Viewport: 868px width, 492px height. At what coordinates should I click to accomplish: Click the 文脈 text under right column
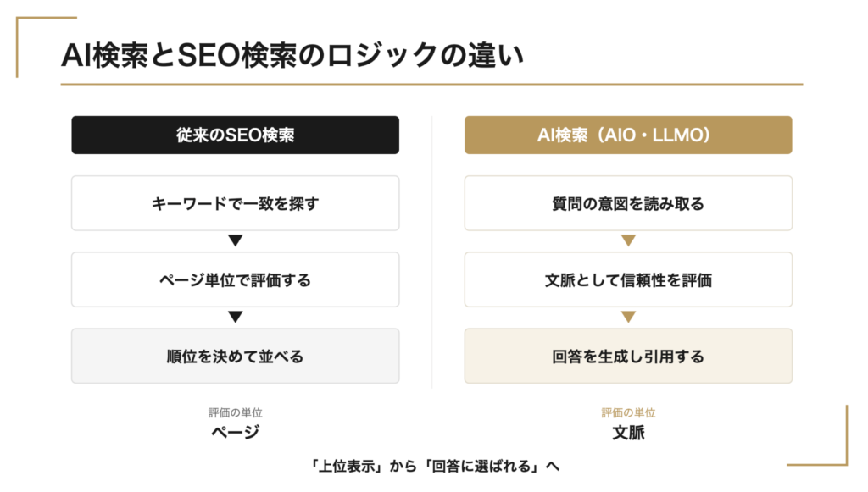628,432
